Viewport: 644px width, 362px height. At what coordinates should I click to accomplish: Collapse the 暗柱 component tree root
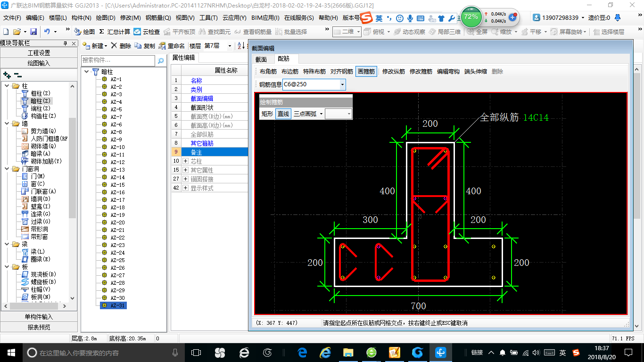[87, 72]
